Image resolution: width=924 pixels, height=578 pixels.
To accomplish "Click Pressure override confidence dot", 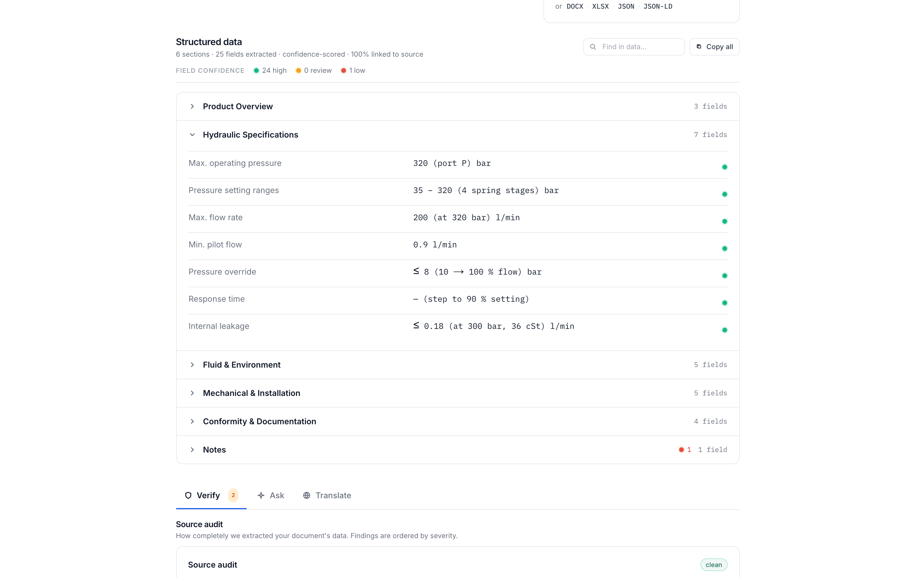I will tap(724, 276).
